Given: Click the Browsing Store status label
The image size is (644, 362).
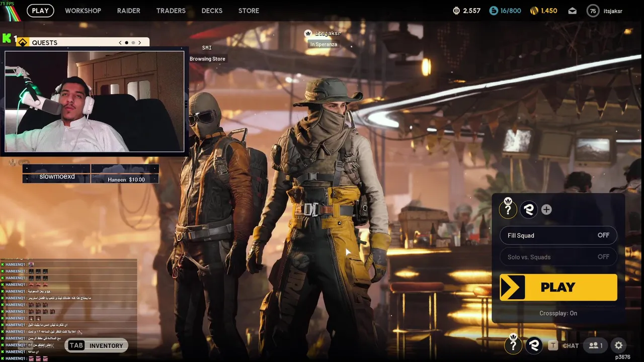Looking at the screenshot, I should coord(207,59).
